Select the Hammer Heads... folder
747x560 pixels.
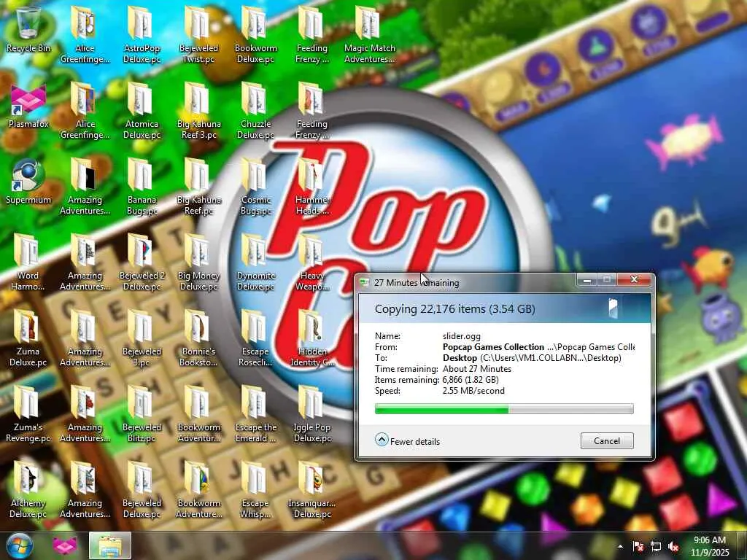pos(312,186)
